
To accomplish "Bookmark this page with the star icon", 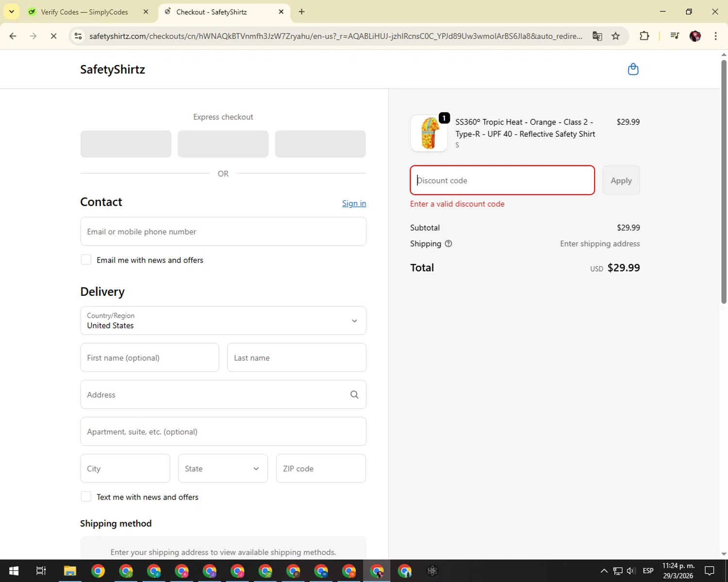I will pyautogui.click(x=615, y=36).
